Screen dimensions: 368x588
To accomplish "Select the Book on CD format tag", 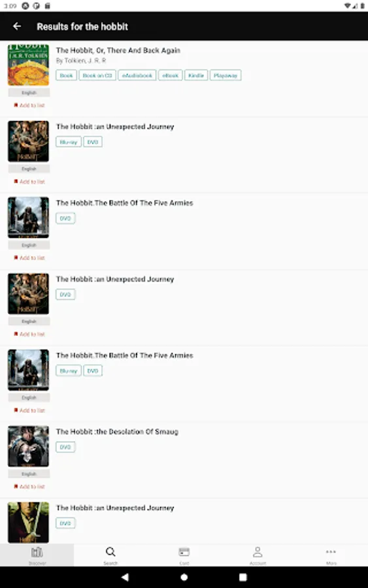I will tap(97, 75).
